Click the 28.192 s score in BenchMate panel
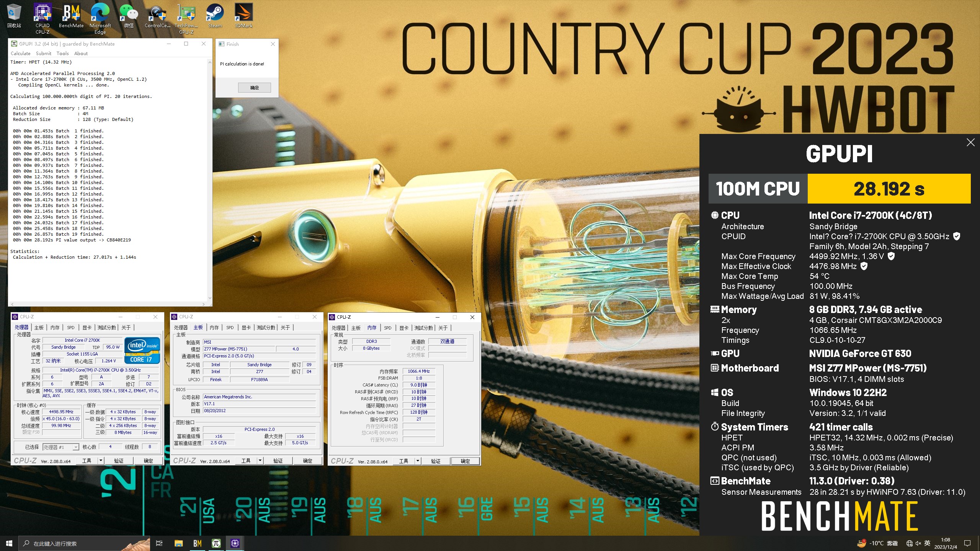 (889, 189)
